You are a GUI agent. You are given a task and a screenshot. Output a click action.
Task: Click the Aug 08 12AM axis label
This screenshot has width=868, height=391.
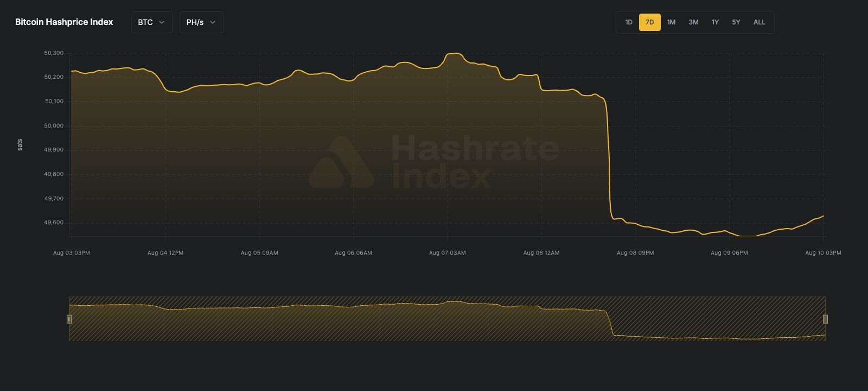[541, 253]
